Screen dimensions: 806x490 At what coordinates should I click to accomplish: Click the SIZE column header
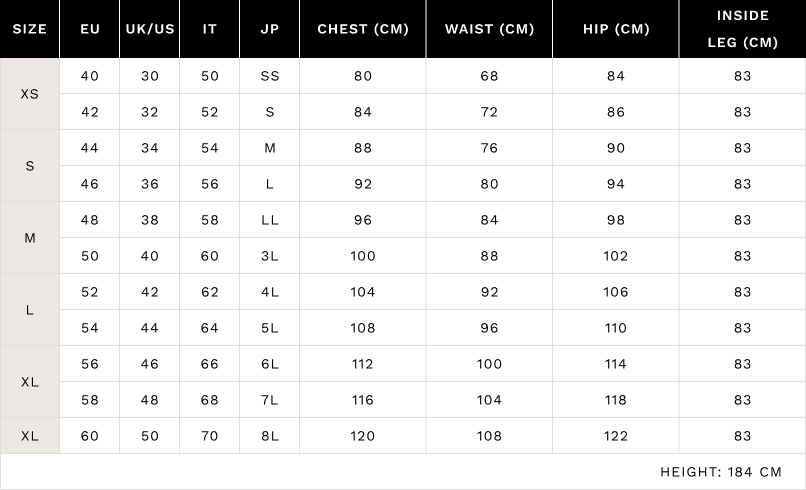coord(30,29)
